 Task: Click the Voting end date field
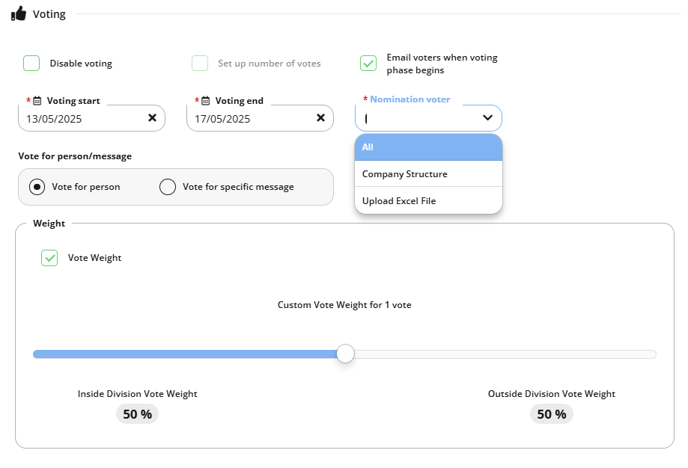tap(260, 118)
